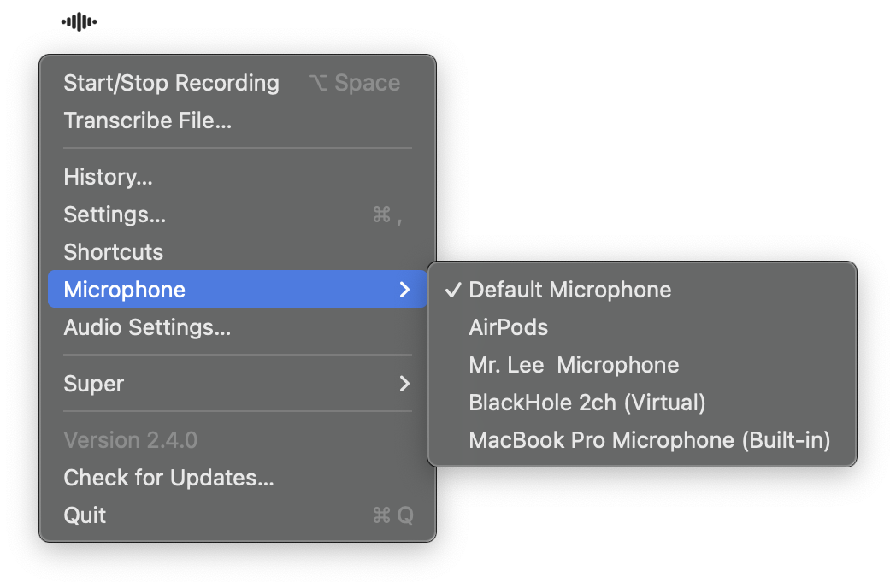
Task: Choose Mr. Lee Microphone as input
Action: point(574,365)
